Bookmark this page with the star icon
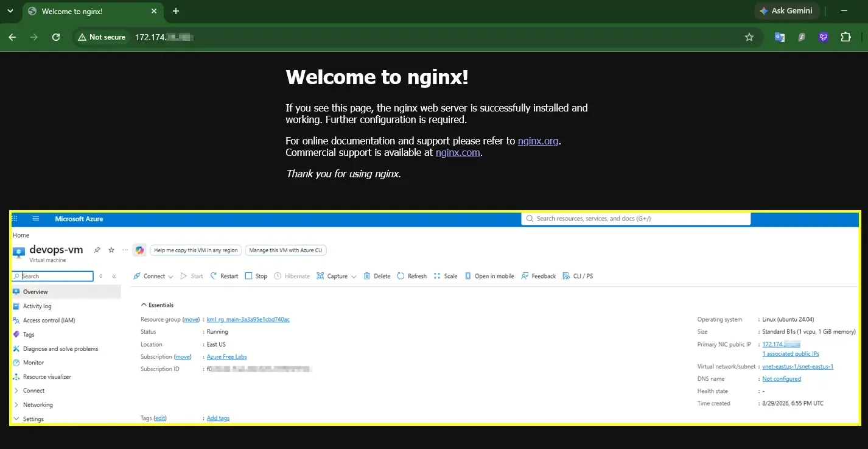868x449 pixels. 749,37
